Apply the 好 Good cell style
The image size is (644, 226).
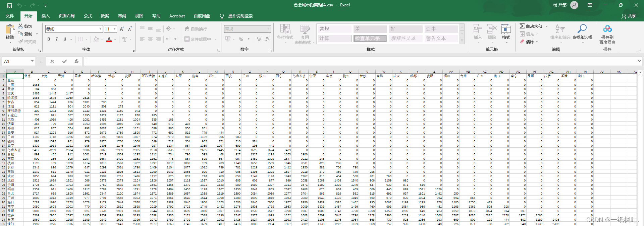tap(406, 29)
